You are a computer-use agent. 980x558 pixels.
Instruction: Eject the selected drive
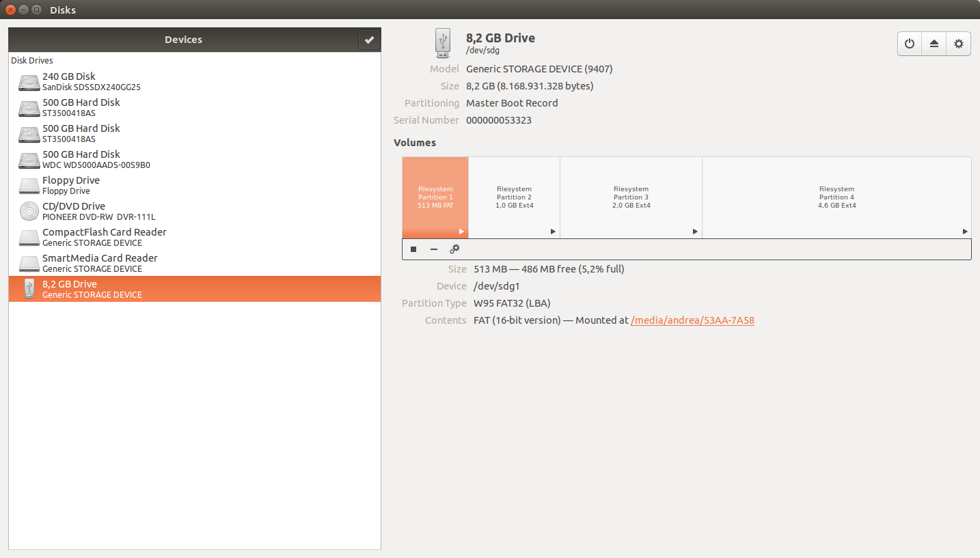click(x=934, y=44)
